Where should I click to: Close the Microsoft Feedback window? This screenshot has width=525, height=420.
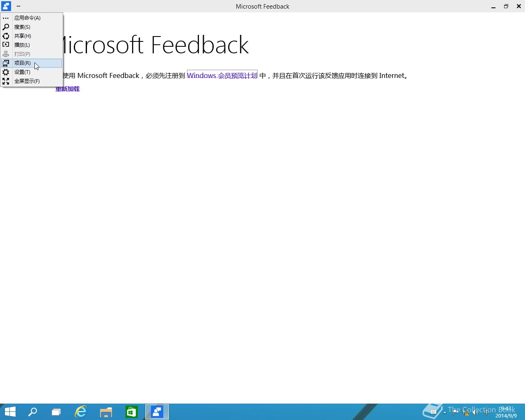[x=519, y=6]
